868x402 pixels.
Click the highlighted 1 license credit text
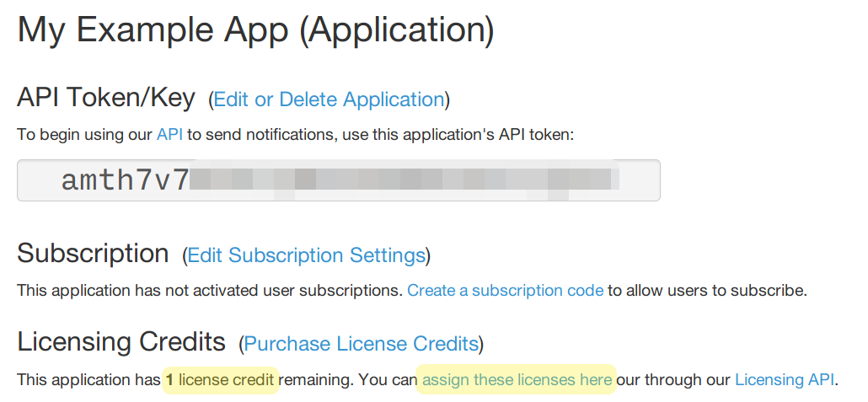pos(220,380)
